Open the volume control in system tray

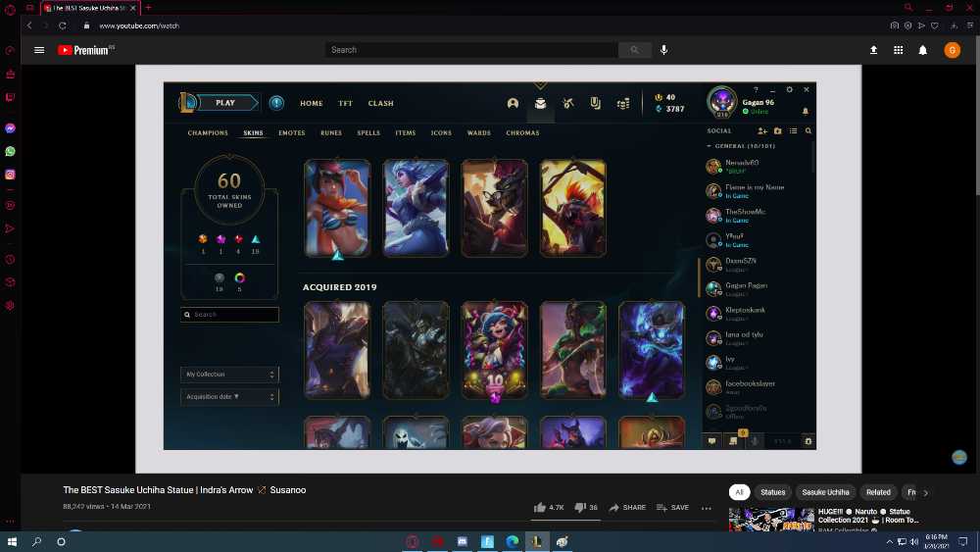[914, 541]
